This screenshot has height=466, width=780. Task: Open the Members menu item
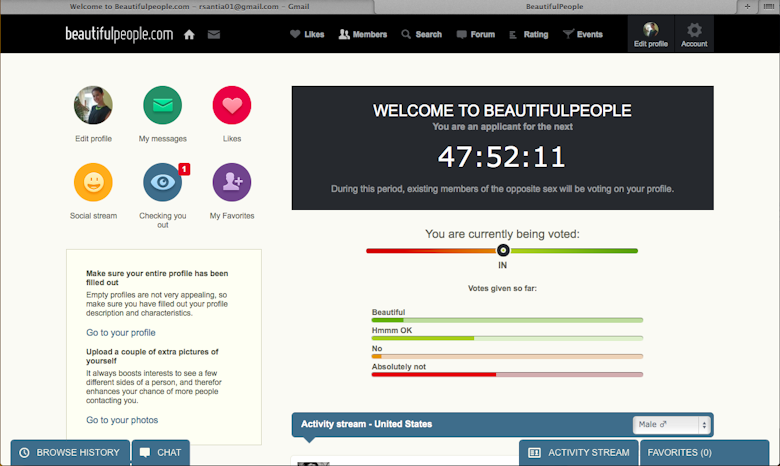[363, 34]
